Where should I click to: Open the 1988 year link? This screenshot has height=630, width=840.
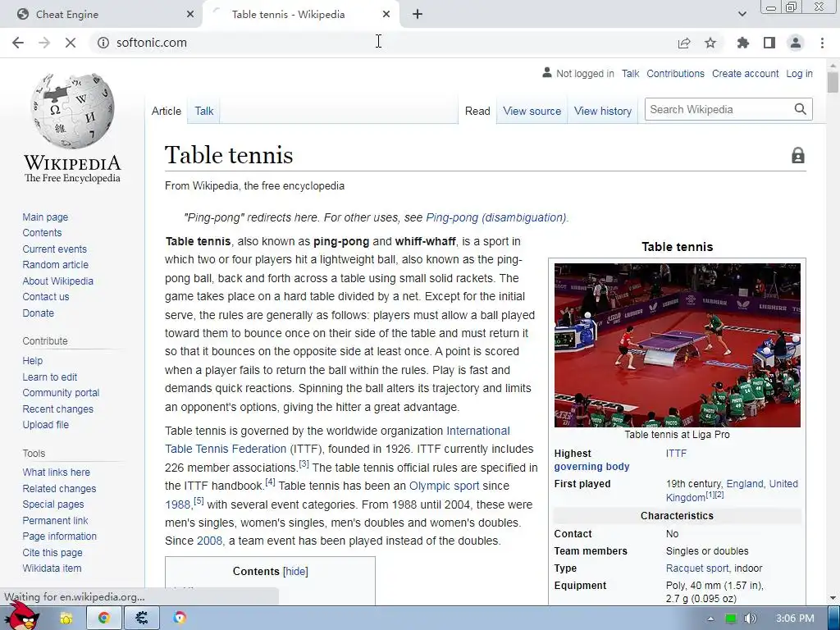click(x=178, y=504)
